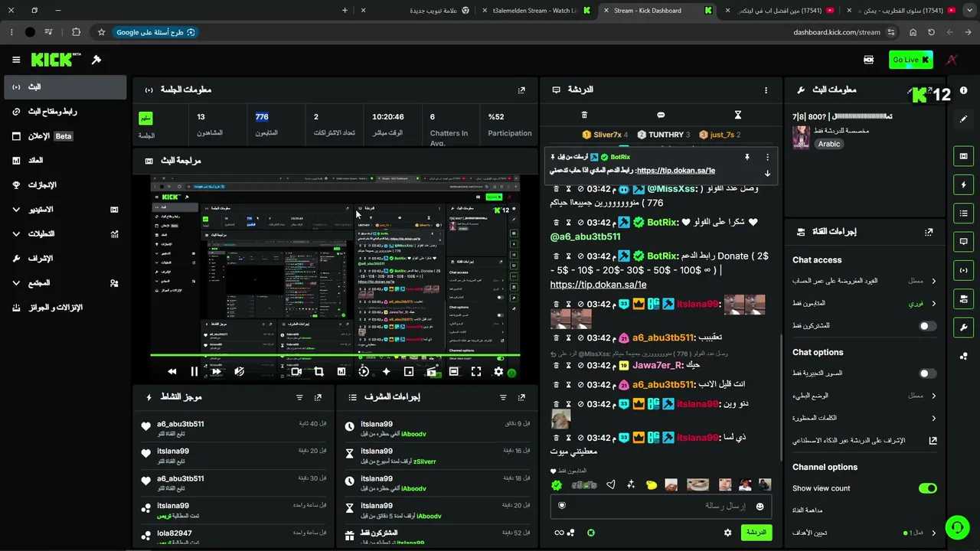Switch to the t3alemelden Stream browser tab
The height and width of the screenshot is (551, 980).
(535, 11)
